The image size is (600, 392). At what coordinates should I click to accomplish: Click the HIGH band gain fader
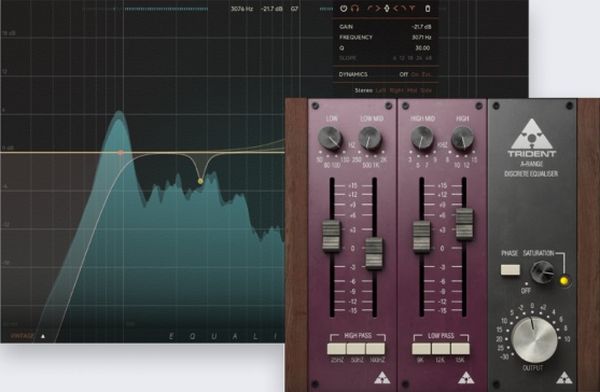pos(464,224)
